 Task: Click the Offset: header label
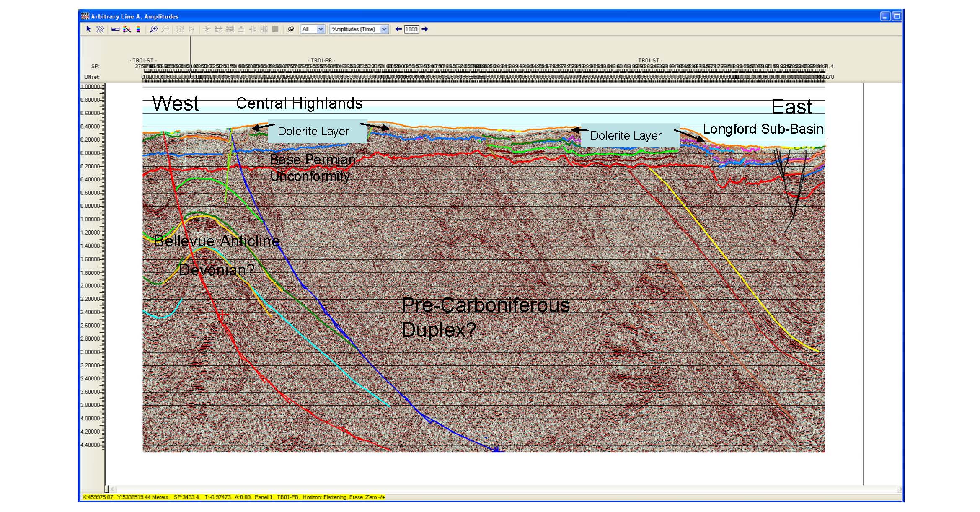click(x=92, y=77)
